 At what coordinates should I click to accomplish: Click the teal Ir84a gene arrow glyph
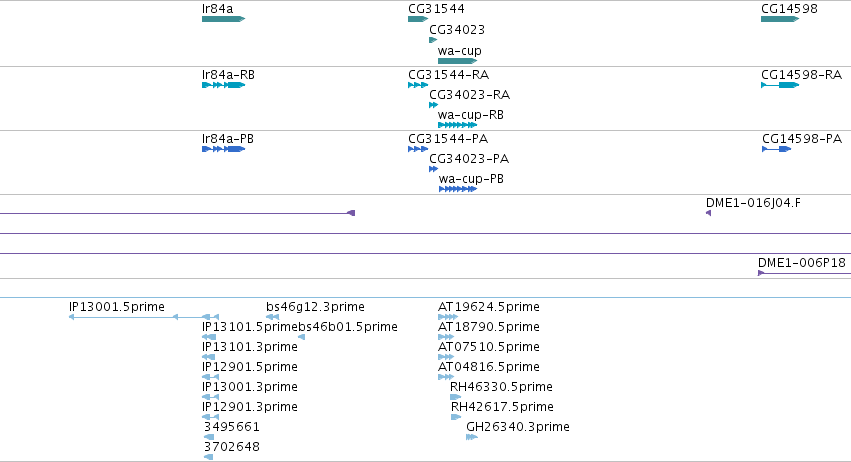coord(224,19)
